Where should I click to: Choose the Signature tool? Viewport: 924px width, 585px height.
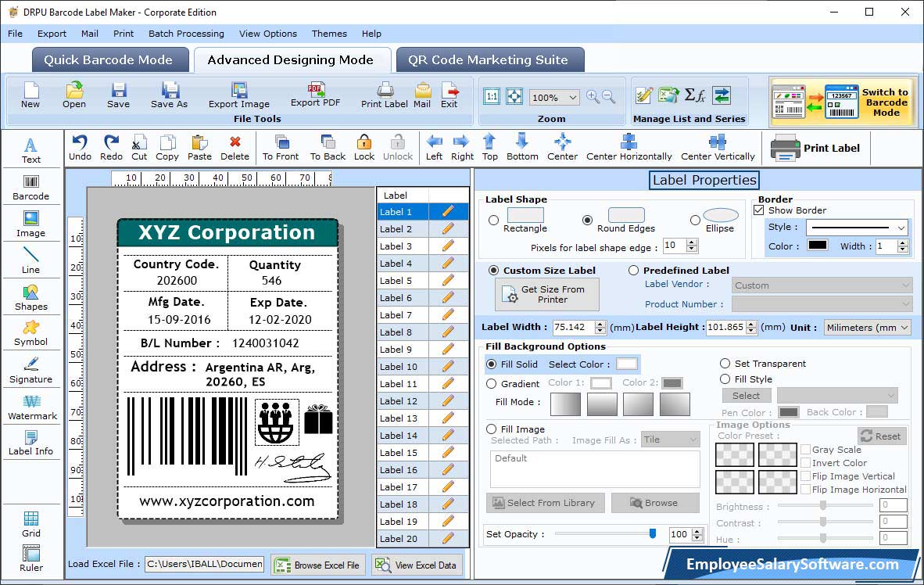30,371
